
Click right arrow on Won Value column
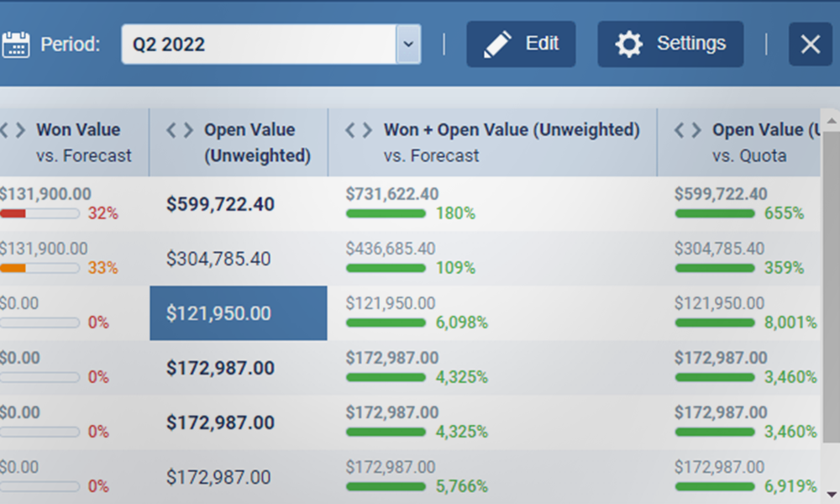click(x=20, y=130)
